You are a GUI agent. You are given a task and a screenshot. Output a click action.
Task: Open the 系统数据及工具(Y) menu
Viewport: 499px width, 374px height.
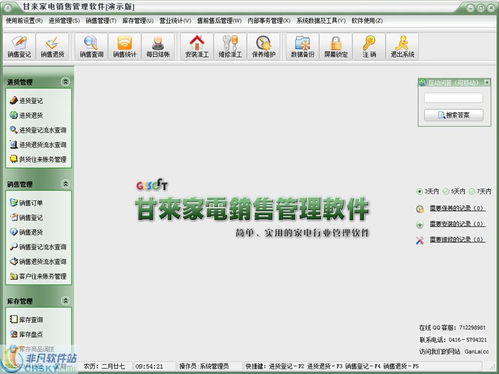tap(321, 21)
